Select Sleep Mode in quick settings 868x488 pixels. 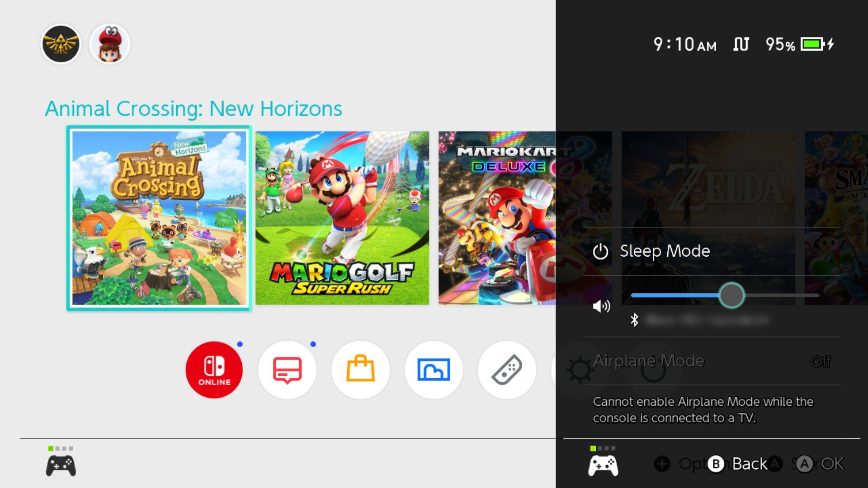[712, 251]
